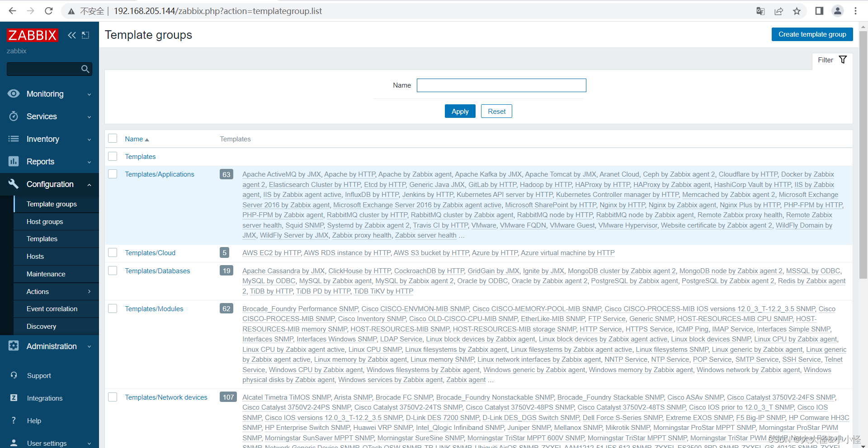Open Templates/Applications group link
The height and width of the screenshot is (448, 868).
coord(160,174)
